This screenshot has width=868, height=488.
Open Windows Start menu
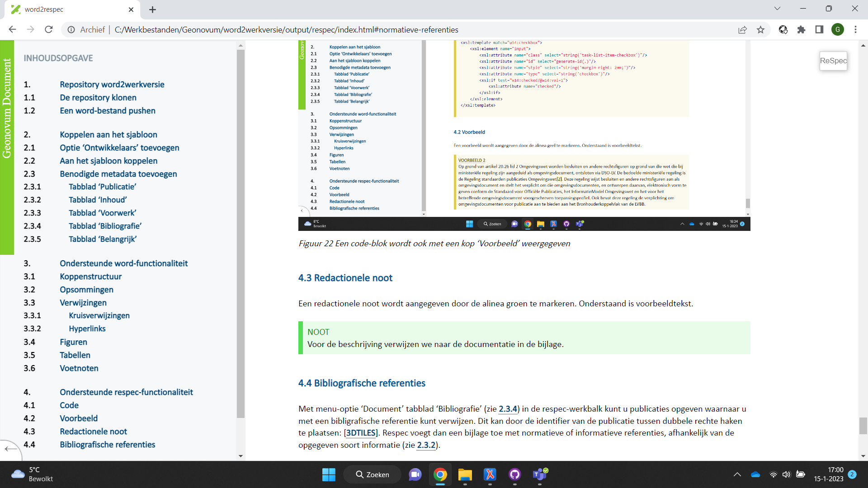[x=329, y=474]
